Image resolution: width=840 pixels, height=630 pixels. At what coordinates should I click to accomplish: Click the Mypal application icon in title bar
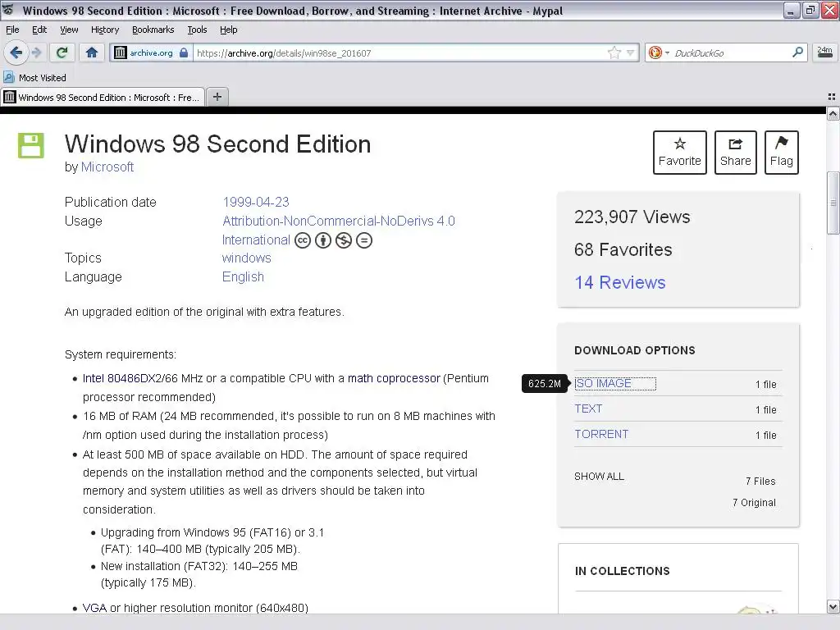[x=8, y=10]
